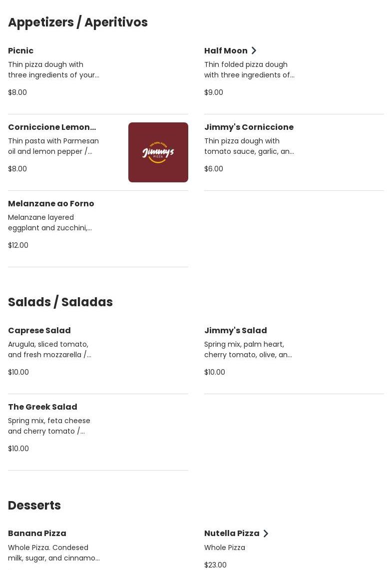Select the Half Moon item title
The height and width of the screenshot is (570, 392).
pyautogui.click(x=226, y=50)
